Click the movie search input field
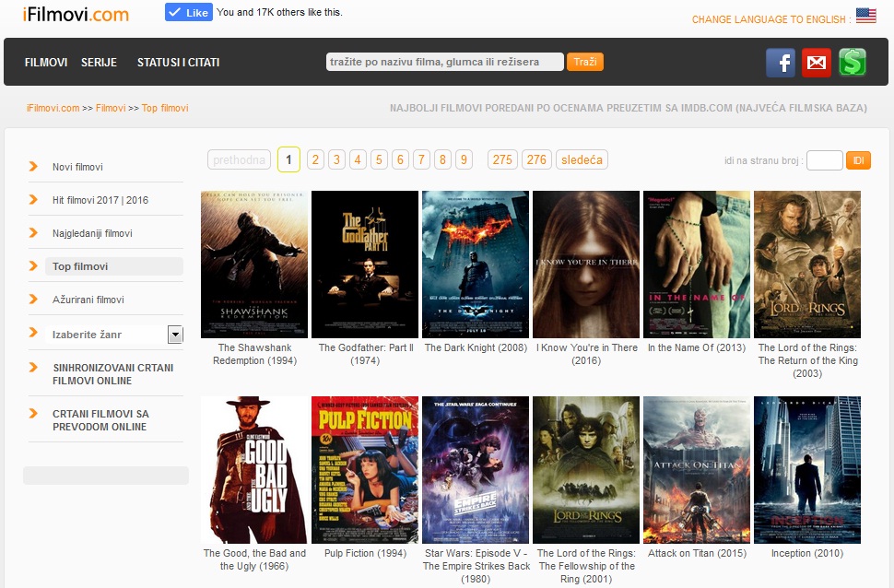The height and width of the screenshot is (588, 894). pyautogui.click(x=445, y=62)
